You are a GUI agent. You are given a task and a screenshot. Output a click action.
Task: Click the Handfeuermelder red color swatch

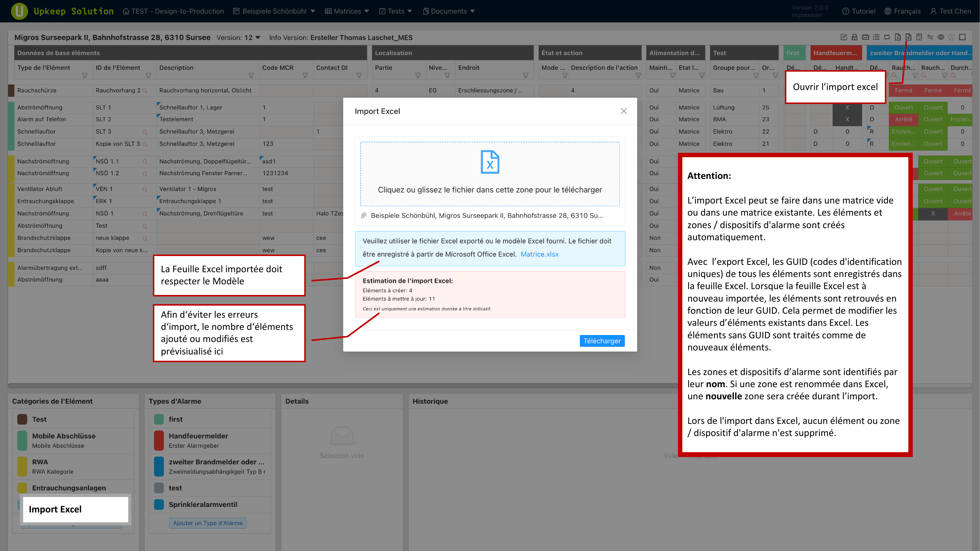click(159, 440)
